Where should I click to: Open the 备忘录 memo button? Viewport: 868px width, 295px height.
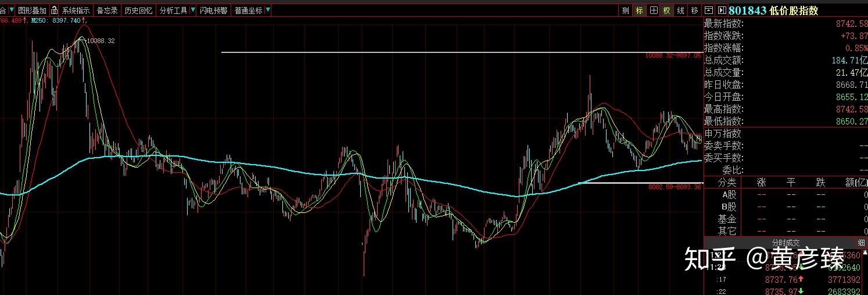click(107, 10)
